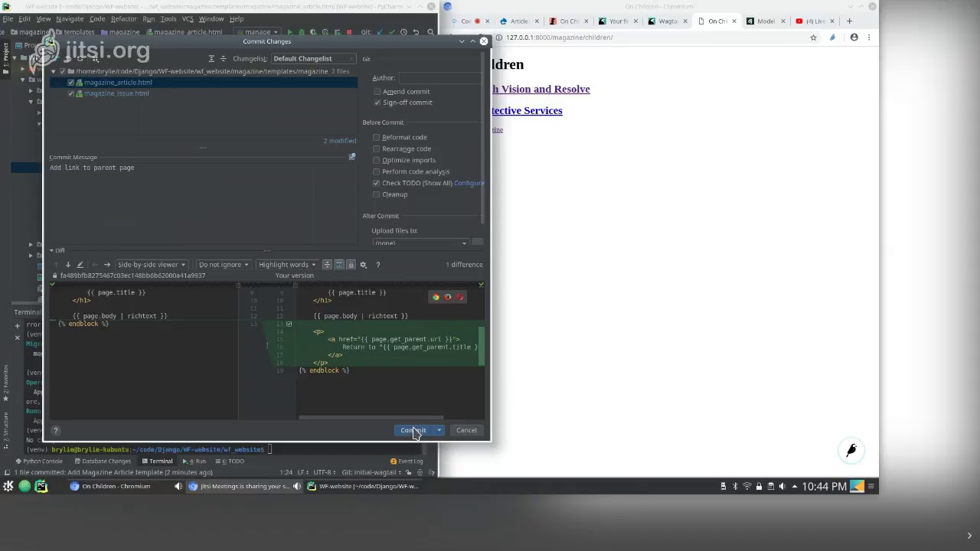980x551 pixels.
Task: Open the Side-by-side viewer dropdown
Action: click(x=151, y=265)
